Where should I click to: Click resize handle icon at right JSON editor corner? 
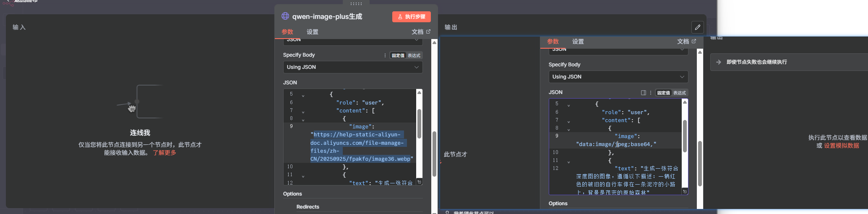tap(685, 191)
